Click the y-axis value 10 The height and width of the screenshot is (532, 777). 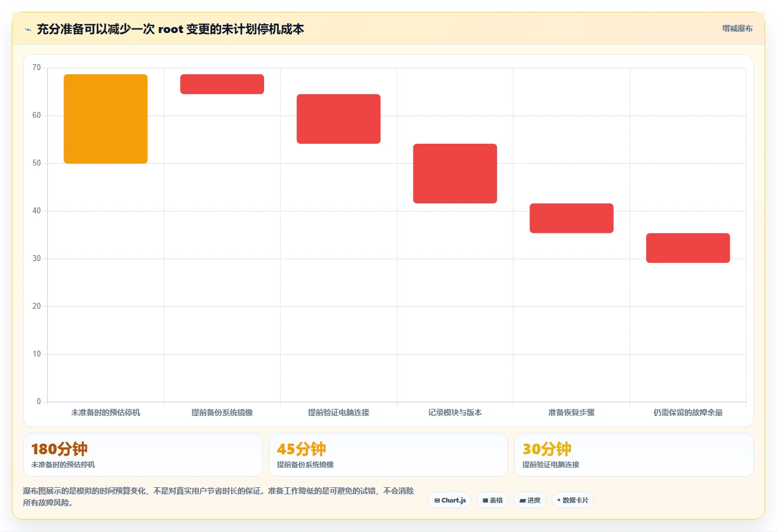37,354
